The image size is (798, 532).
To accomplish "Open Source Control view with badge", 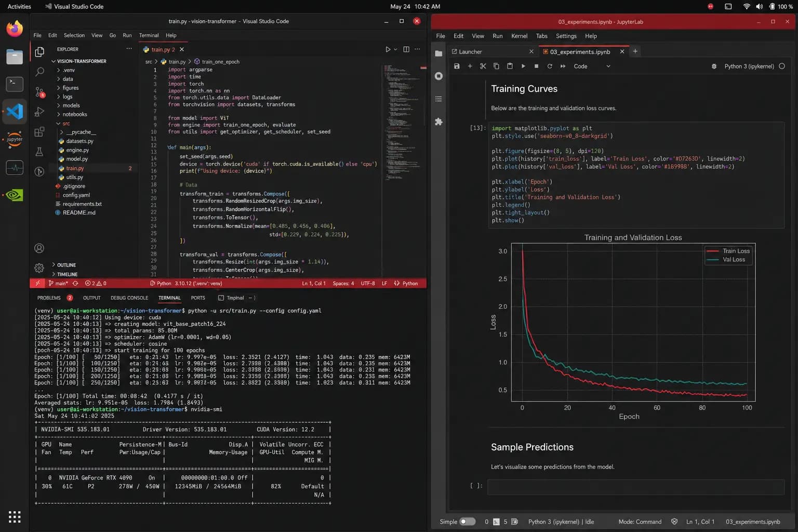I will pos(39,92).
